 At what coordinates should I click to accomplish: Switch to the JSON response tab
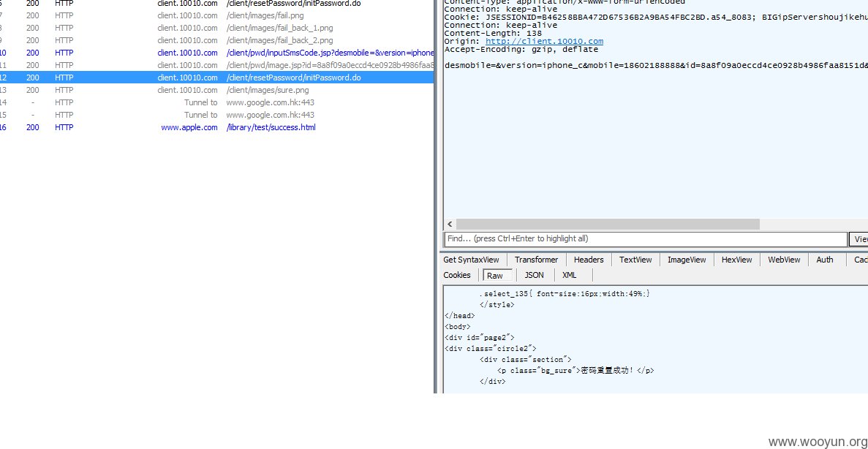coord(535,275)
